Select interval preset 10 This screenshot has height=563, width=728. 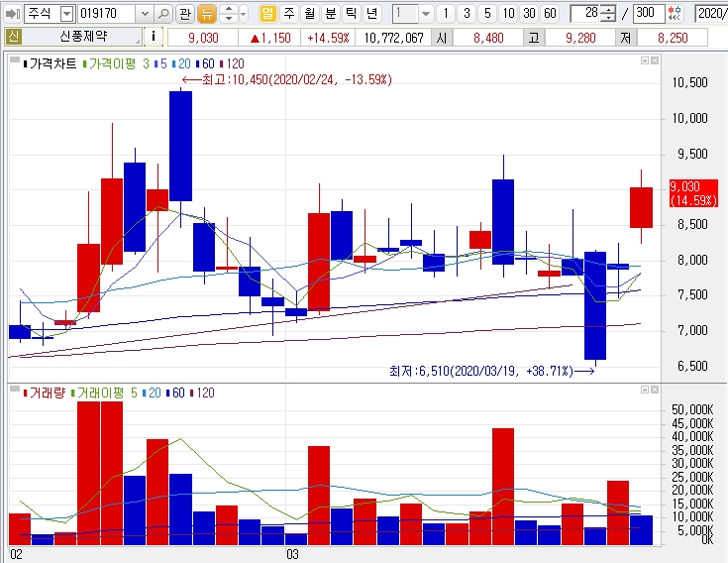click(508, 14)
